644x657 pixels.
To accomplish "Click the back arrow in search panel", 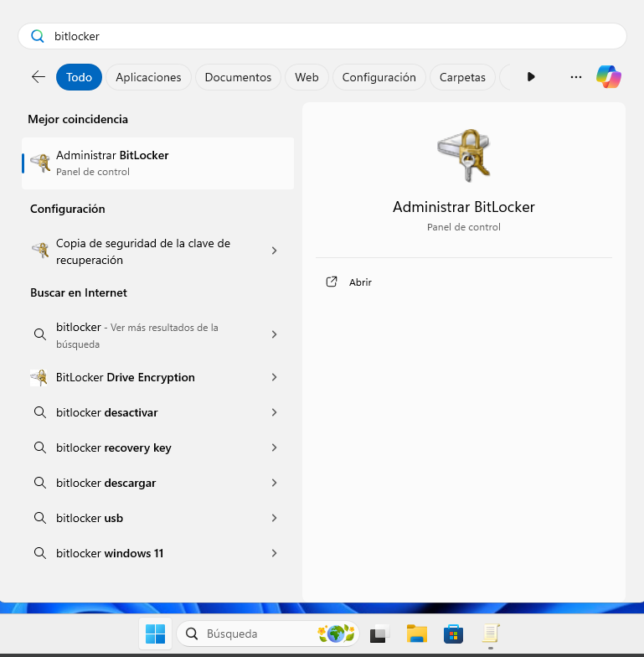I will 39,77.
